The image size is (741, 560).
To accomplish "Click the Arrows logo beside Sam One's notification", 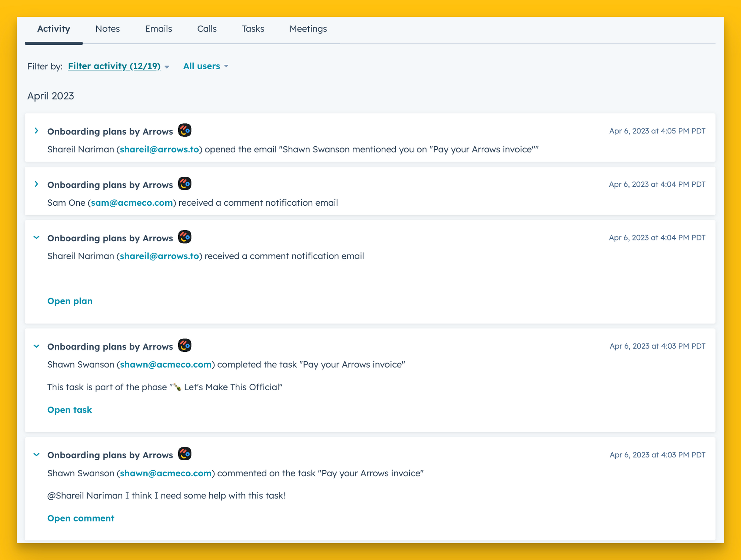I will (184, 184).
